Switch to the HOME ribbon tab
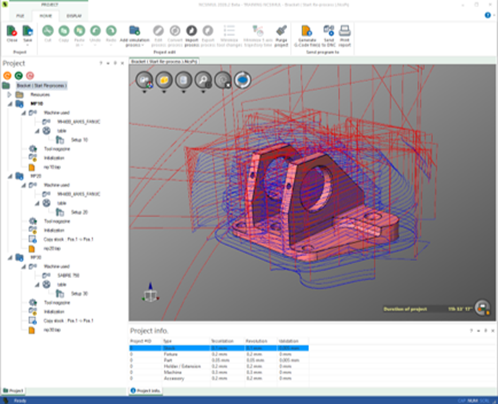This screenshot has height=404, width=498. tap(46, 16)
